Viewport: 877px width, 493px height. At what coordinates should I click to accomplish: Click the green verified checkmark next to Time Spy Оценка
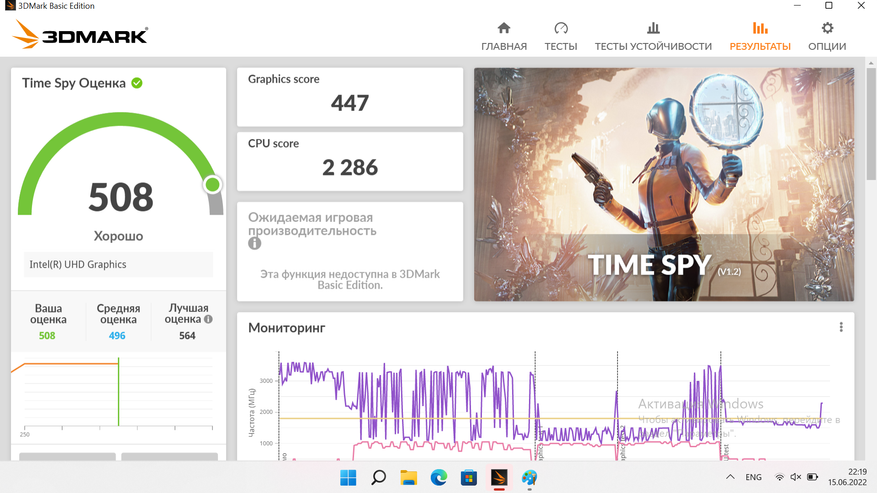point(137,83)
